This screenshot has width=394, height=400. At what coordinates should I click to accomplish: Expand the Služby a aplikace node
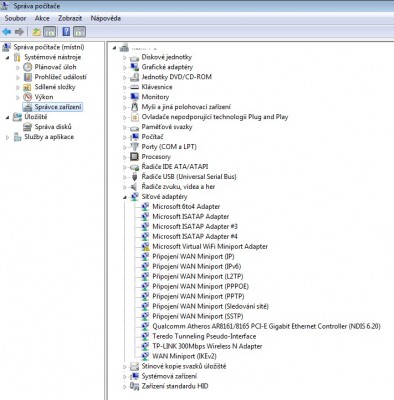(x=7, y=137)
